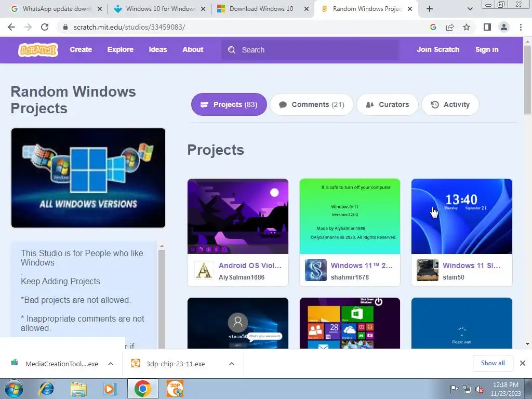Click the Show all downloads button

point(493,363)
